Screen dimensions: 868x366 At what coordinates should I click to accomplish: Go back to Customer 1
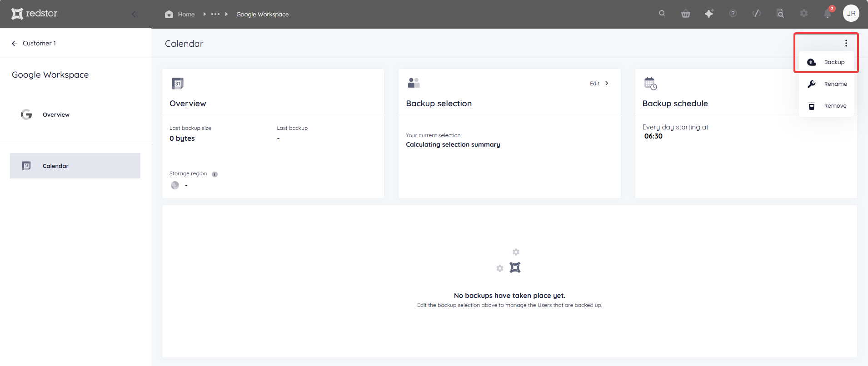(39, 43)
